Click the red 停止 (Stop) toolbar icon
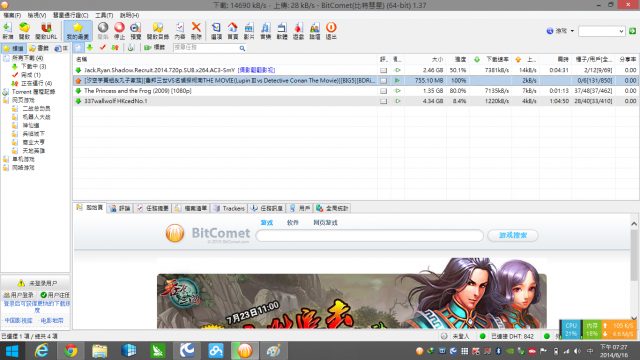This screenshot has height=360, width=640. pyautogui.click(x=119, y=31)
